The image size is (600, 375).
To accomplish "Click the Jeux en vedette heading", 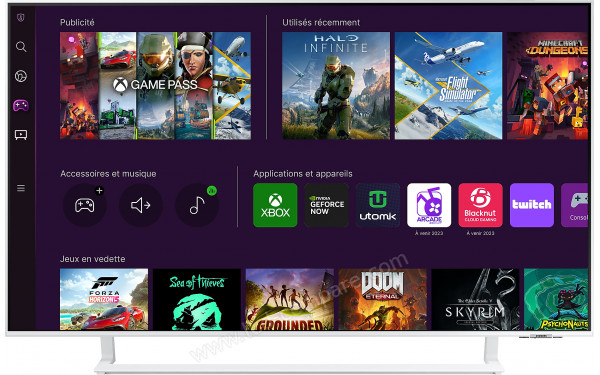I will (93, 259).
